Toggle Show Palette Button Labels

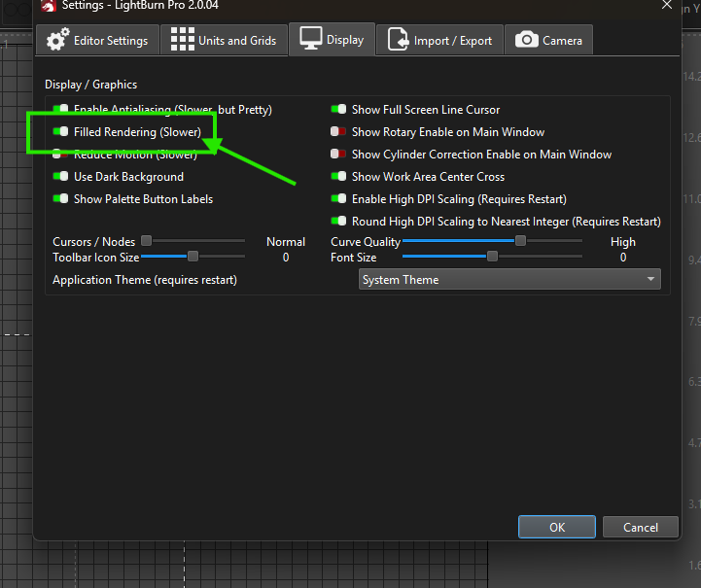[61, 199]
